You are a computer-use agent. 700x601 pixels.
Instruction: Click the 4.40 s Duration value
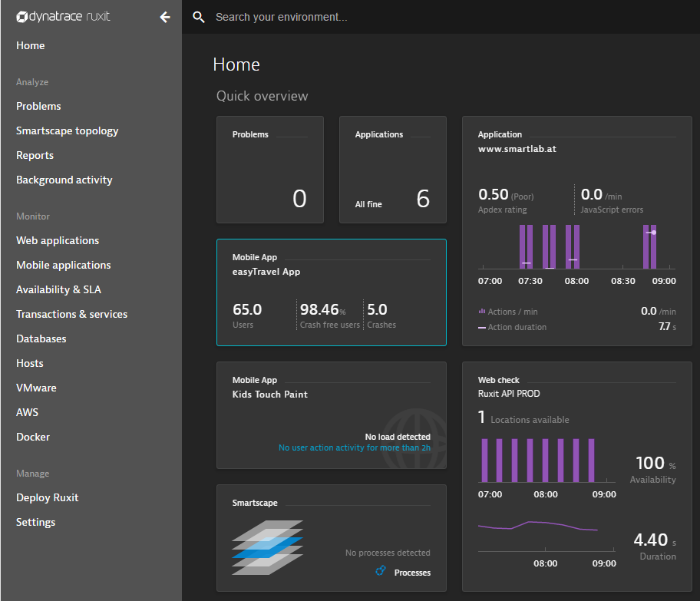[x=655, y=540]
